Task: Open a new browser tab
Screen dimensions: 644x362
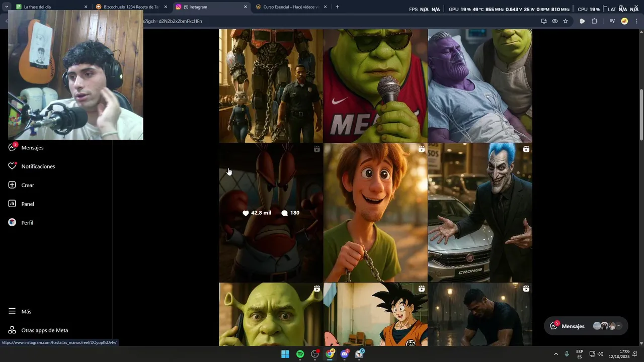Action: (337, 7)
